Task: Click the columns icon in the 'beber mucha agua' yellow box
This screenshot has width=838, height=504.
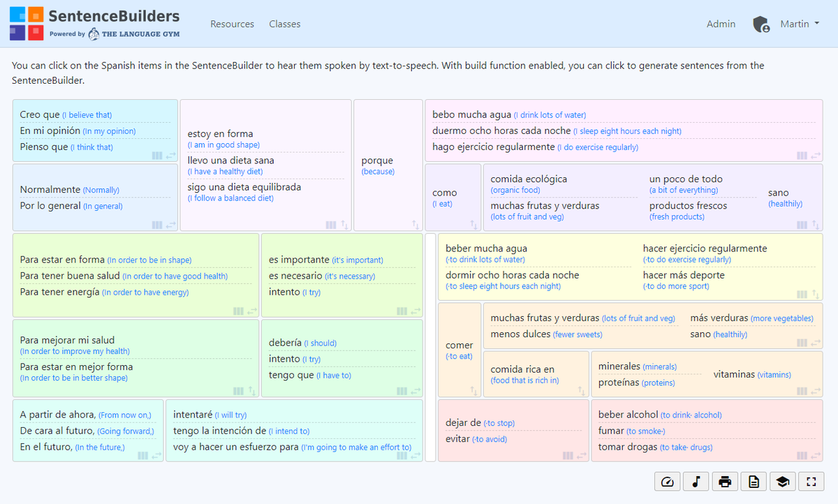Action: click(802, 294)
